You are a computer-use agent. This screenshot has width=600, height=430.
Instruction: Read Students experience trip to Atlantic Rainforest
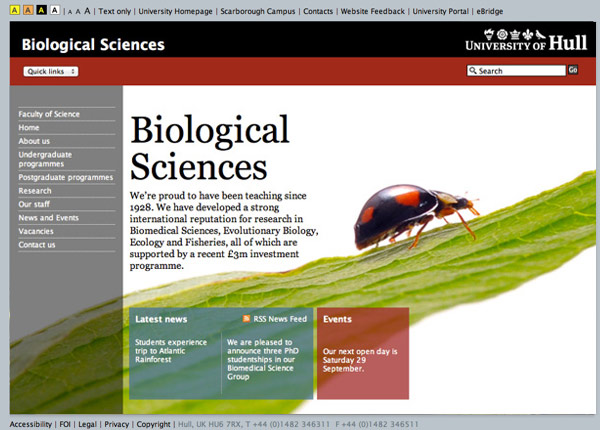click(x=171, y=351)
